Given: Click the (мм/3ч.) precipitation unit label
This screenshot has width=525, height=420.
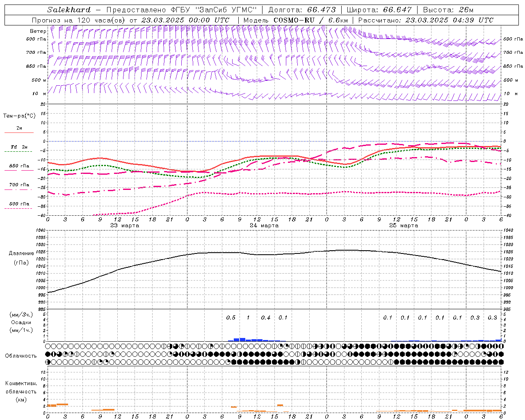Looking at the screenshot, I should pyautogui.click(x=21, y=315).
